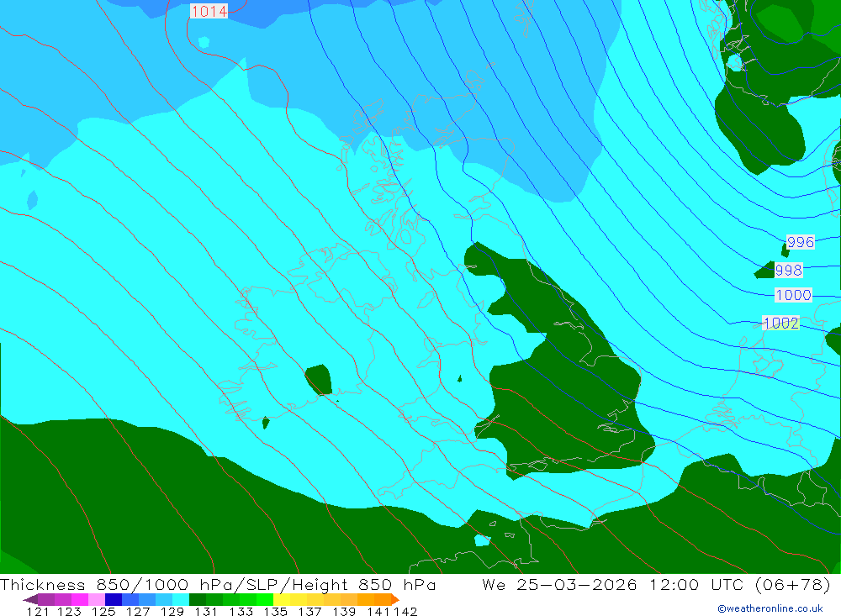Select the cyan legend swatch

click(181, 599)
